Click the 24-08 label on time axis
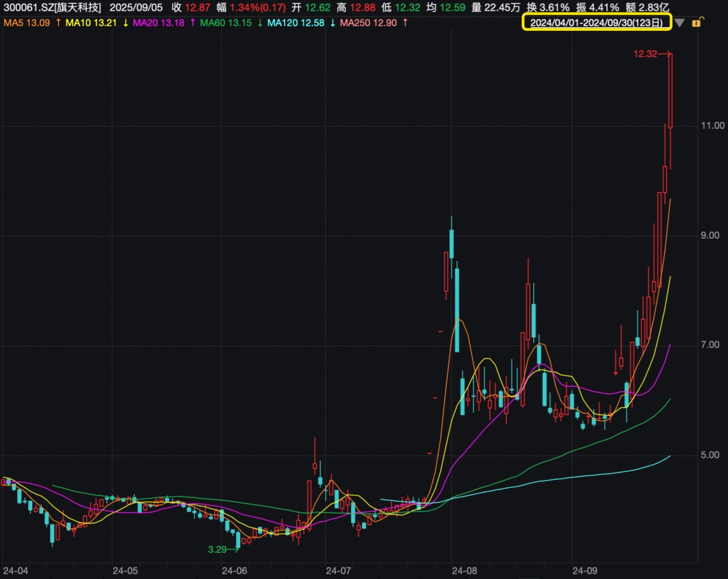This screenshot has height=579, width=728. pos(465,570)
